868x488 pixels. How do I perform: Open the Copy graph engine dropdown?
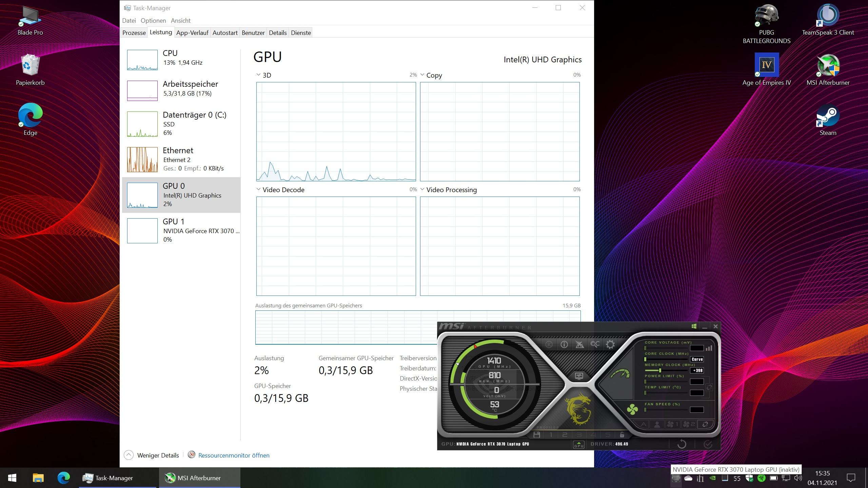(x=422, y=75)
